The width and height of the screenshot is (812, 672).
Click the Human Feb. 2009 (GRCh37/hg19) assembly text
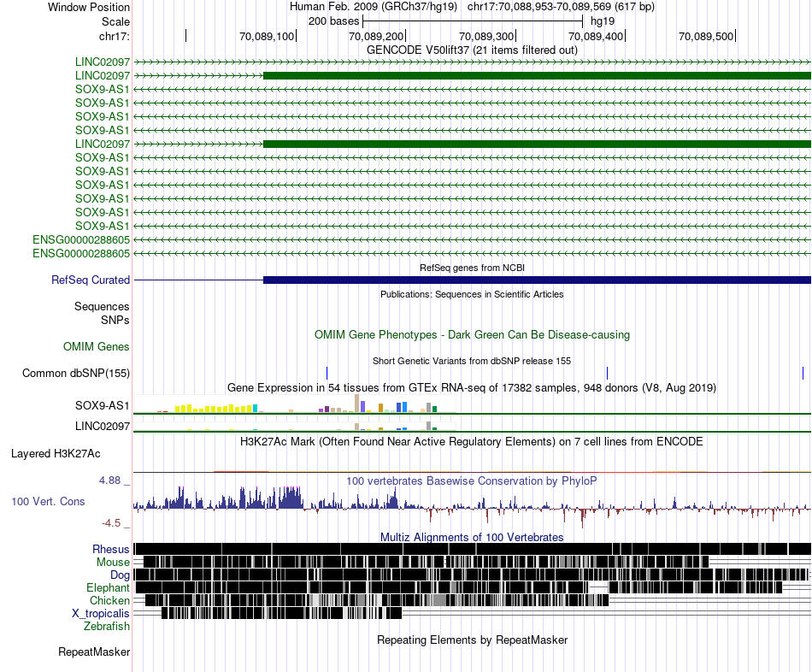point(374,7)
